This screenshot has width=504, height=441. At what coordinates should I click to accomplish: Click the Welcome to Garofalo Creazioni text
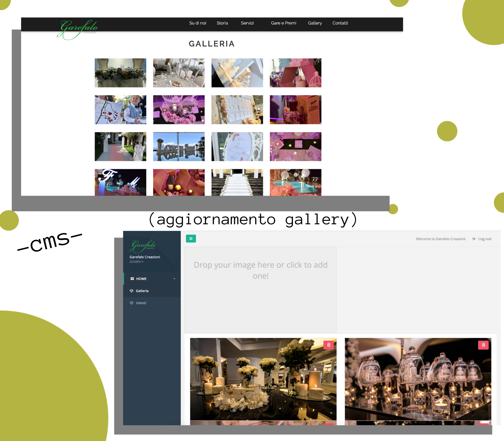pyautogui.click(x=441, y=239)
